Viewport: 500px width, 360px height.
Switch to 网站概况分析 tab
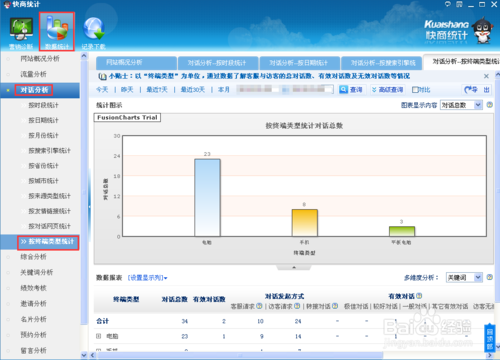(136, 63)
